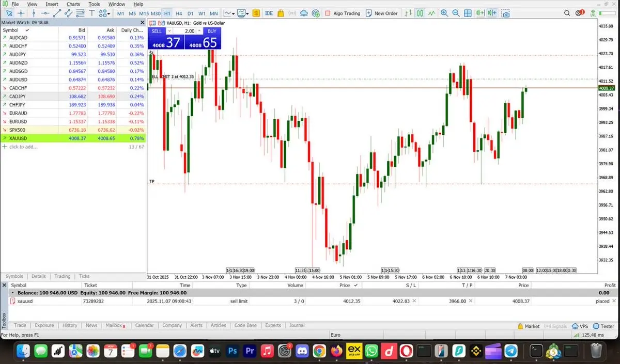Image resolution: width=620 pixels, height=364 pixels.
Task: Open the Insert menu
Action: click(x=52, y=4)
